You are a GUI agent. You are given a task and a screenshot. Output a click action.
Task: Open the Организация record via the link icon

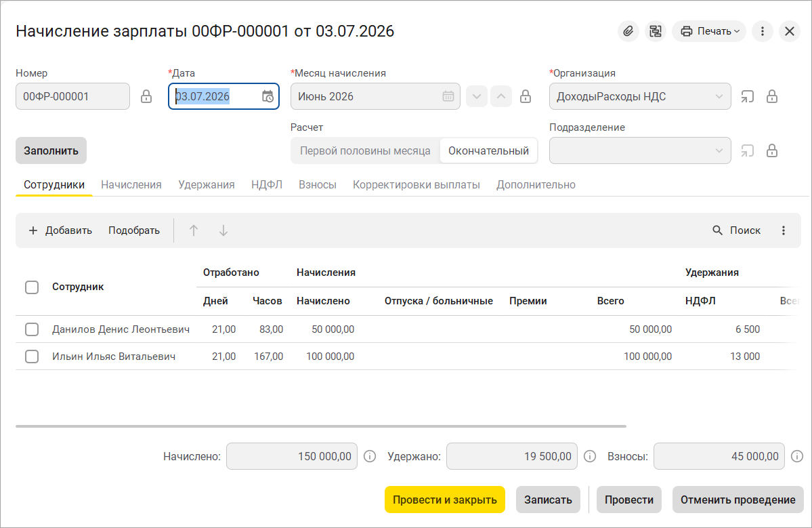[x=747, y=96]
